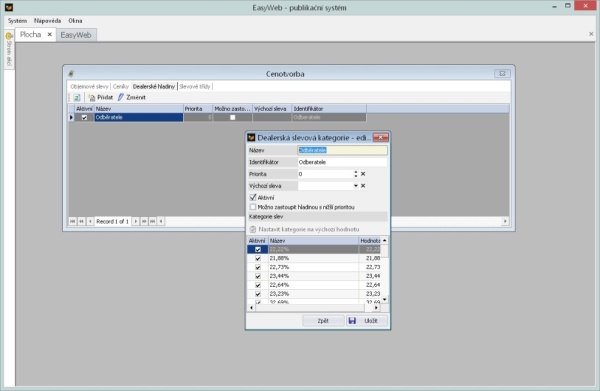Enable Možno zastoupit hladinou s nižší prioritou
Screen dimensions: 600x391
tap(253, 207)
